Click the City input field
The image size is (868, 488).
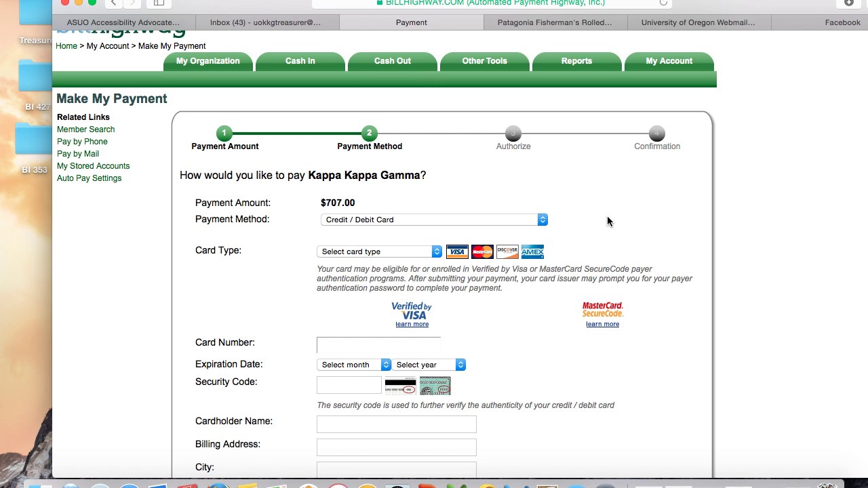(x=396, y=470)
